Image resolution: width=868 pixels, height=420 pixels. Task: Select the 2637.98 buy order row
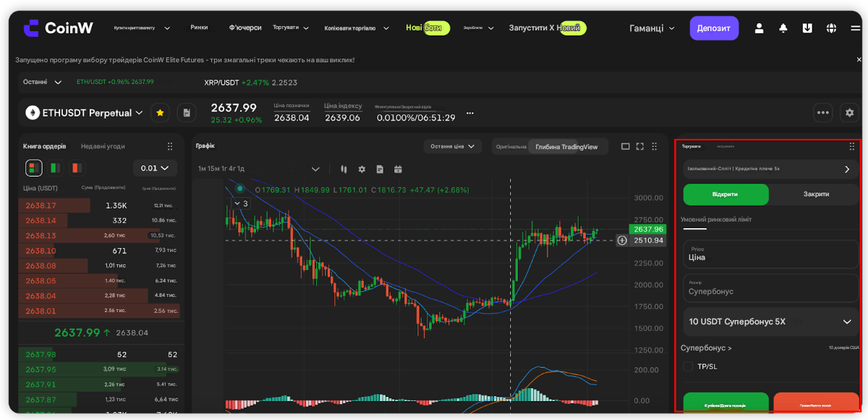click(x=101, y=354)
